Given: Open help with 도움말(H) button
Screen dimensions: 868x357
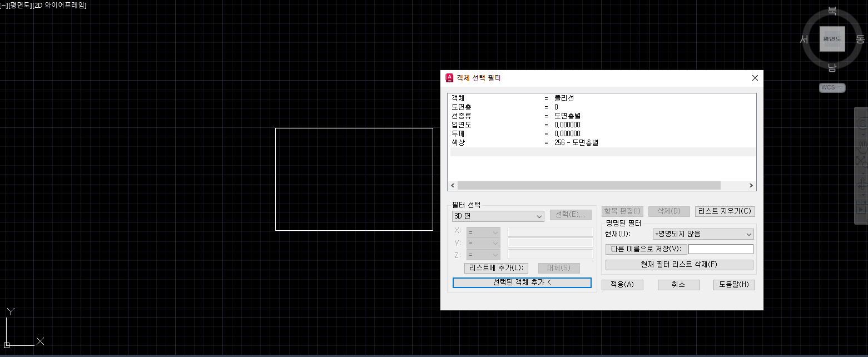Looking at the screenshot, I should point(734,285).
